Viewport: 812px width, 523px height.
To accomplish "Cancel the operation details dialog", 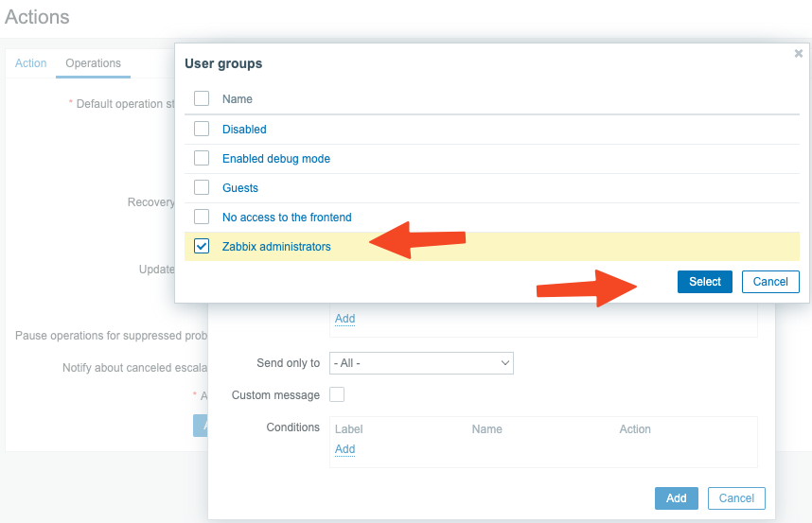I will pos(736,498).
